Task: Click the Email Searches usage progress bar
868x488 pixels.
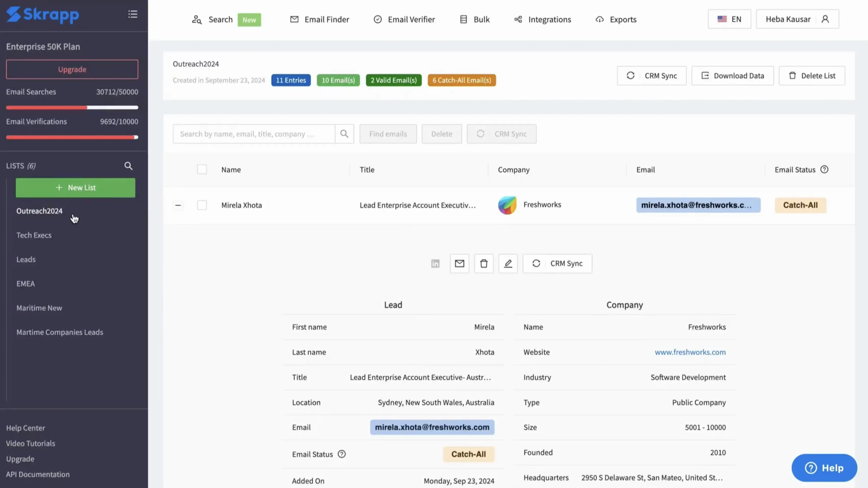Action: point(72,107)
